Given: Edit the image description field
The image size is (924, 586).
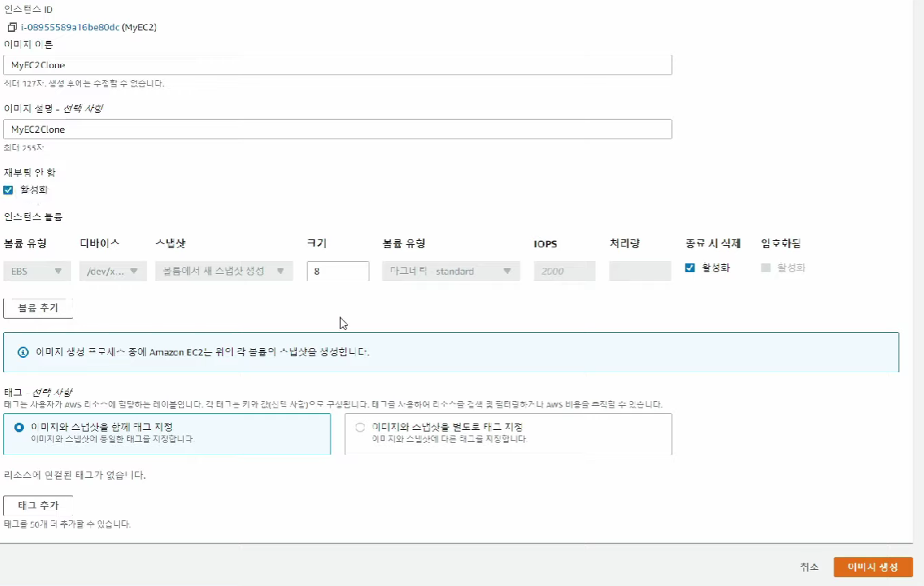Looking at the screenshot, I should click(x=338, y=129).
